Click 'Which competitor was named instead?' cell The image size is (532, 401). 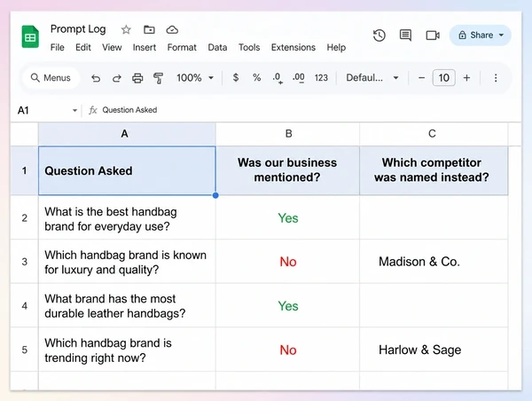click(434, 170)
